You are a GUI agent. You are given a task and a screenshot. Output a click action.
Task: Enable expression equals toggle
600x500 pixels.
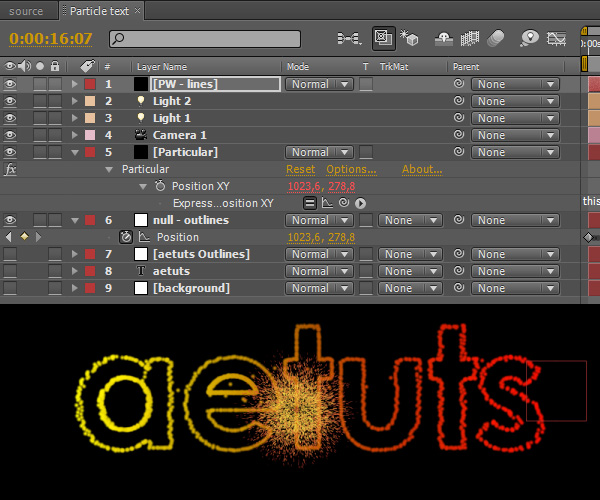coord(310,203)
